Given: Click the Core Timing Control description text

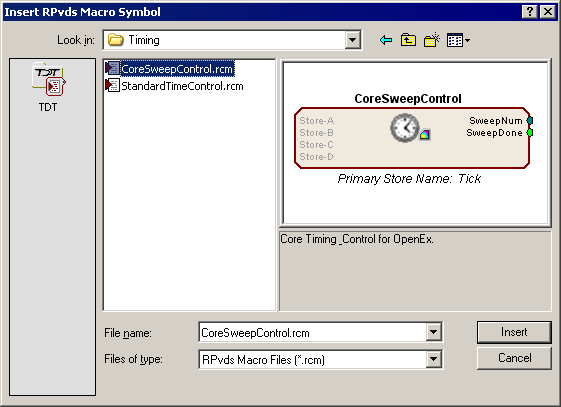Looking at the screenshot, I should click(357, 239).
